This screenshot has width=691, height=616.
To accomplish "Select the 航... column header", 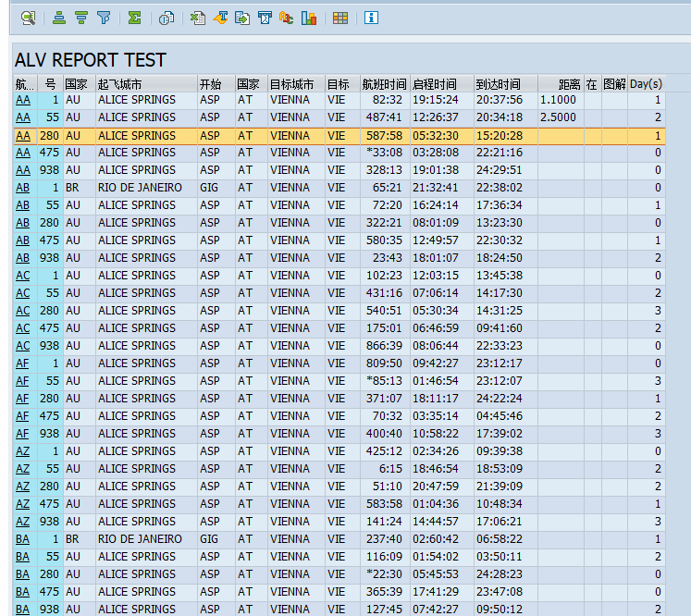I will click(x=26, y=84).
